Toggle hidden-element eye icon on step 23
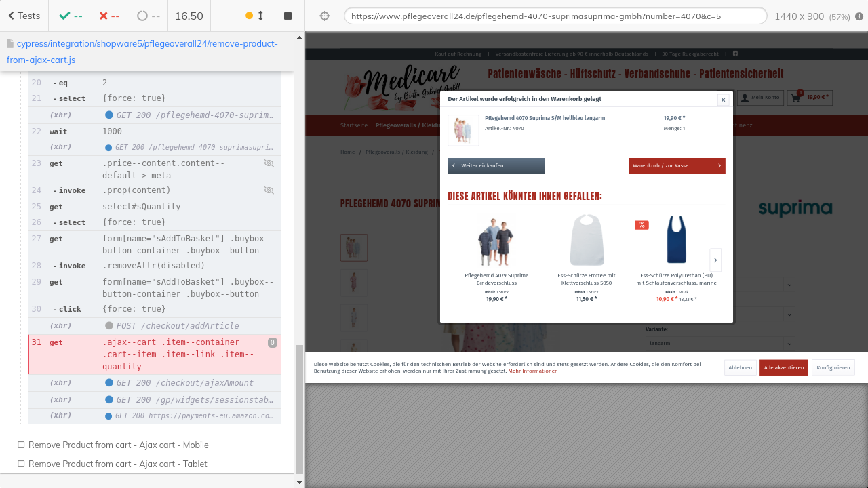The height and width of the screenshot is (488, 868). pos(269,163)
